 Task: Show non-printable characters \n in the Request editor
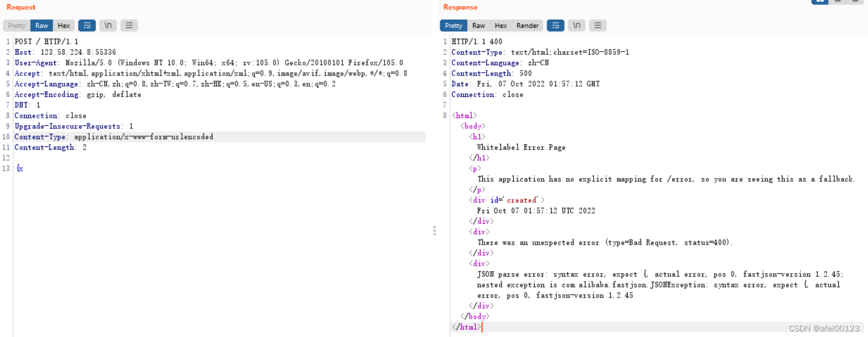tap(108, 25)
